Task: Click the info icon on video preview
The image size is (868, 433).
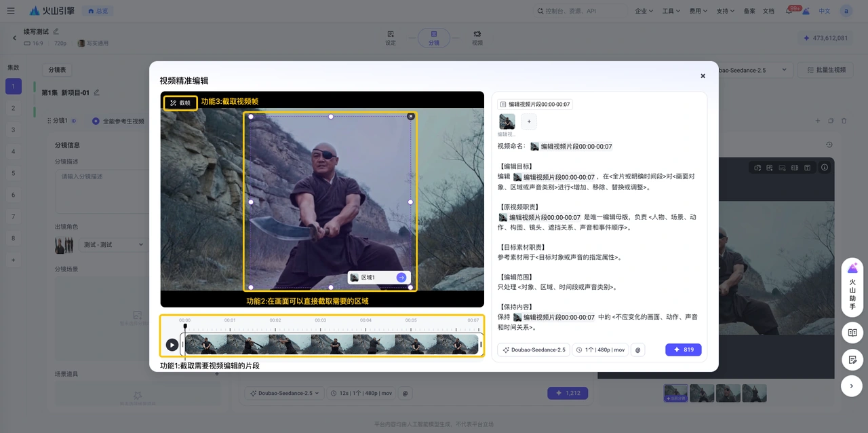Action: [825, 167]
